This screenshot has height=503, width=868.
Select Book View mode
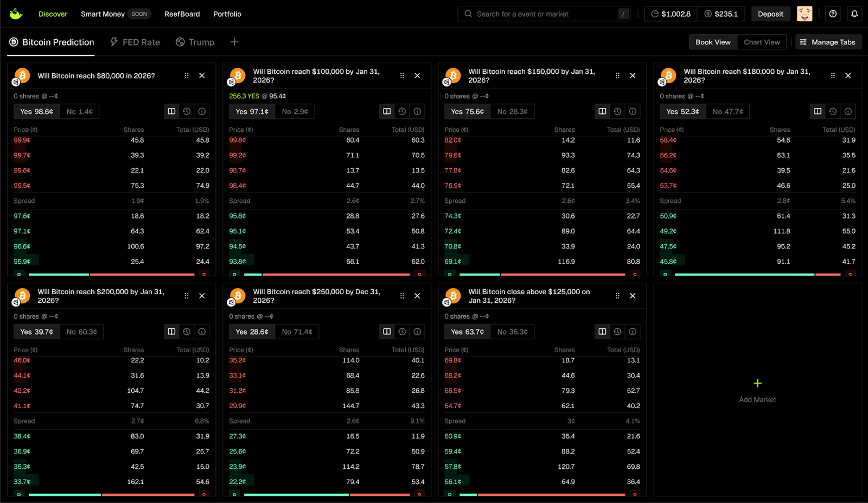click(x=713, y=42)
